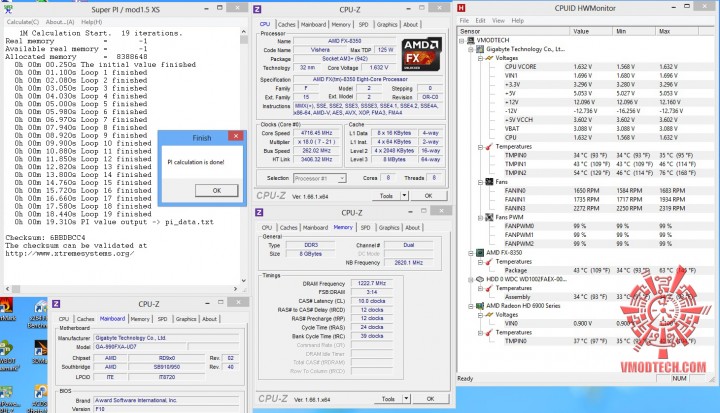The height and width of the screenshot is (413, 720).
Task: Open the Tools arrow in the CPU-Z window showing the CPU tab
Action: (x=404, y=196)
